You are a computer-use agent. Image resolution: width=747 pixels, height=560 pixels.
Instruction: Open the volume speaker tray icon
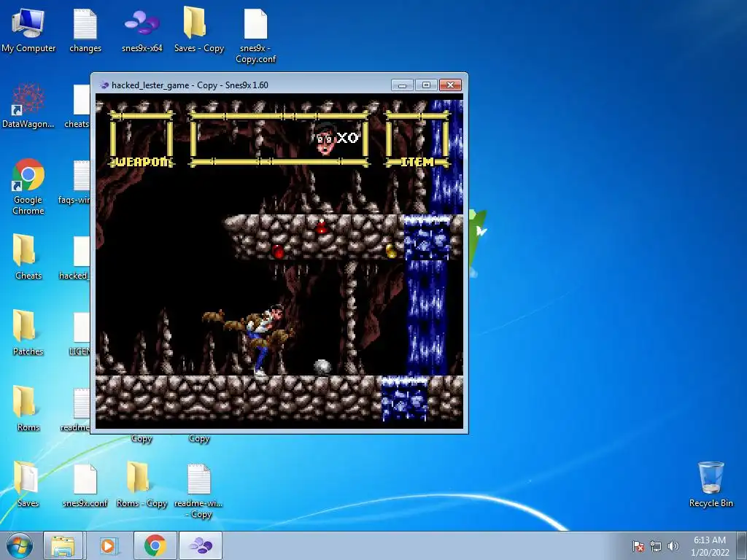coord(673,546)
